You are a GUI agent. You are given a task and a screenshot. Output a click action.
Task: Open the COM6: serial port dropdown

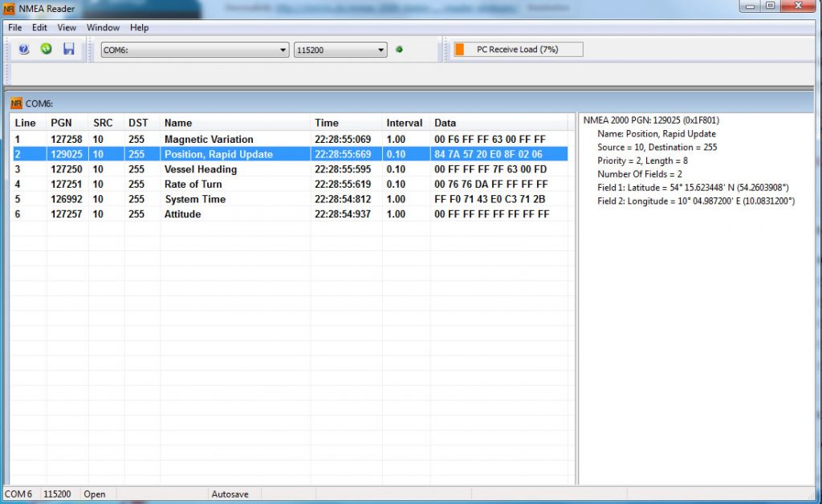(194, 50)
